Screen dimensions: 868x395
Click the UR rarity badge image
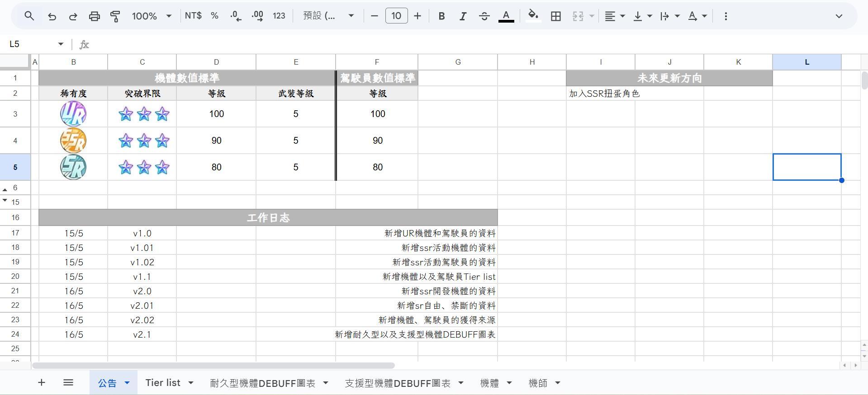coord(73,113)
